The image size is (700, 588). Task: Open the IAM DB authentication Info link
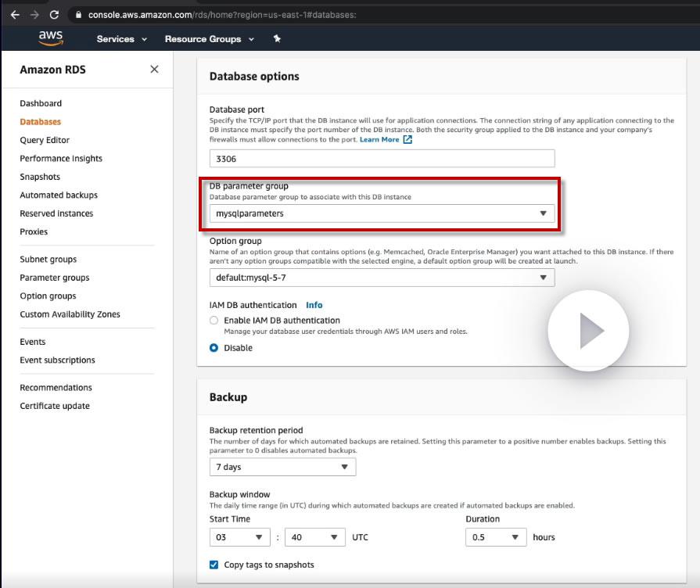coord(314,305)
